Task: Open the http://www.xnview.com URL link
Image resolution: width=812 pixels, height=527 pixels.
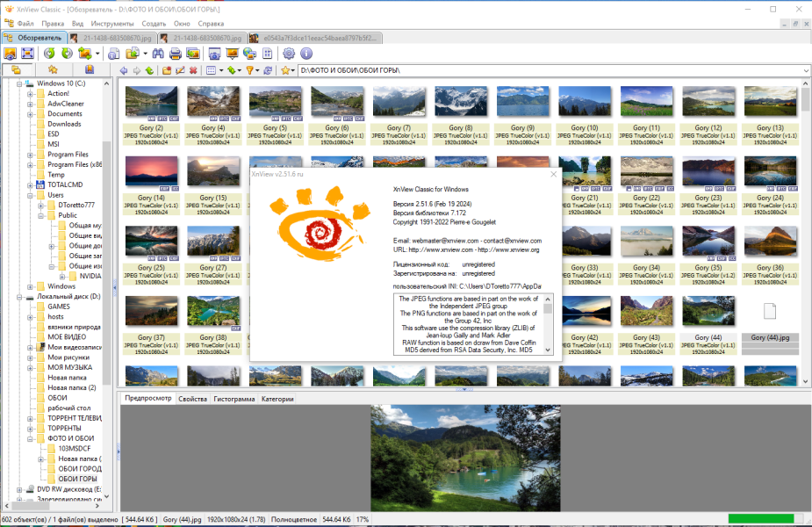Action: [441, 249]
